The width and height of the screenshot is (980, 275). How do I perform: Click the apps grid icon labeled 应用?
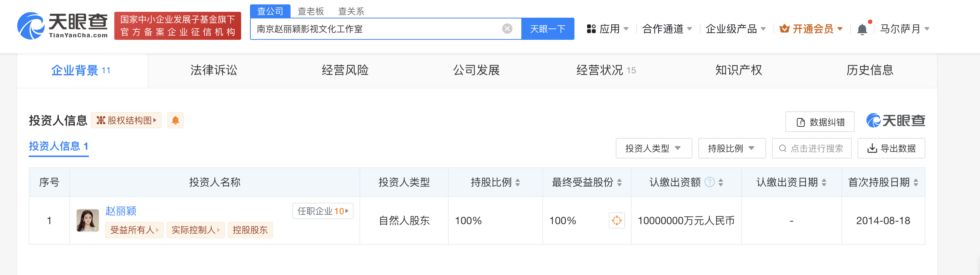591,29
